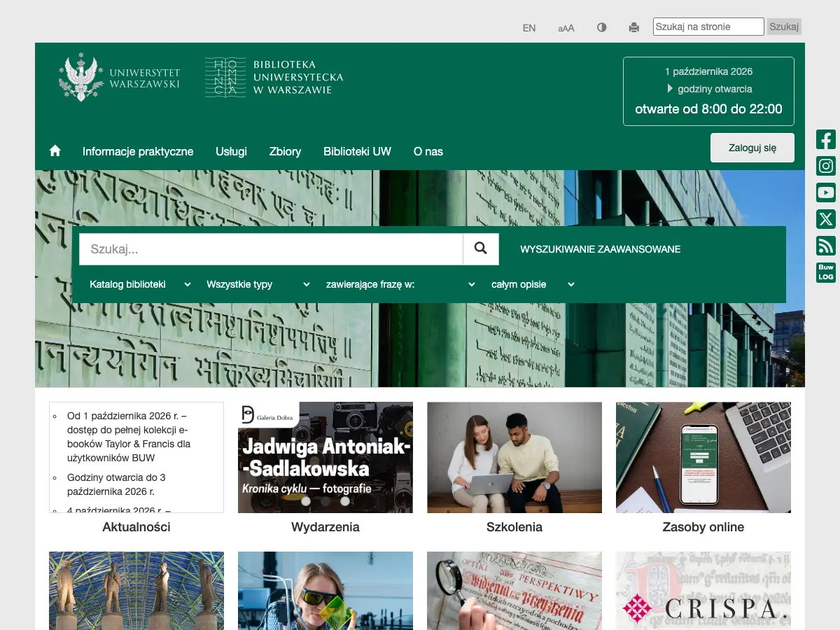Open the magnifying glass manuscript photo
The image size is (840, 630).
coord(514,591)
